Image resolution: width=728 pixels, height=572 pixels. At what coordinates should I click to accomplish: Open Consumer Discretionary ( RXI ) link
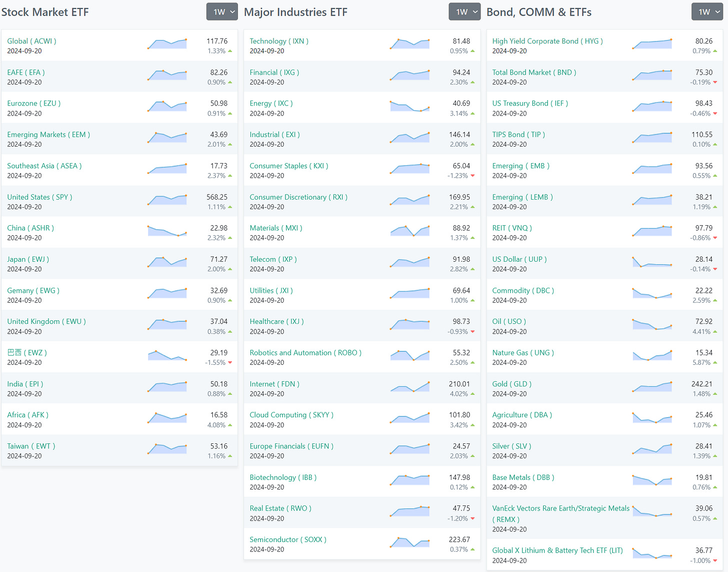(298, 197)
